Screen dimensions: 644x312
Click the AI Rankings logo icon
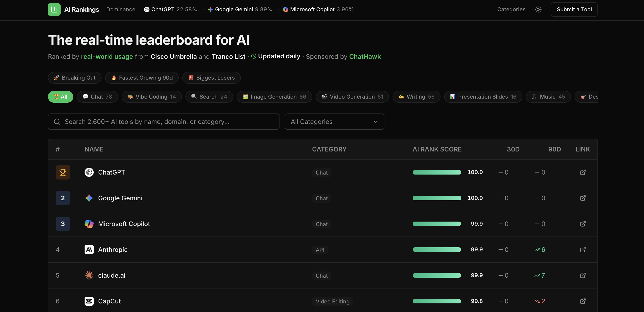point(54,9)
